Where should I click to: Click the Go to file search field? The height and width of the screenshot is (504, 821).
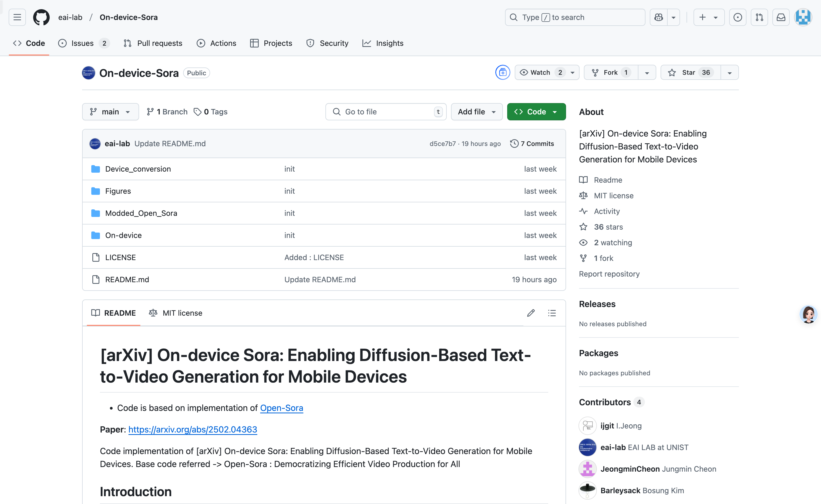[x=386, y=112]
